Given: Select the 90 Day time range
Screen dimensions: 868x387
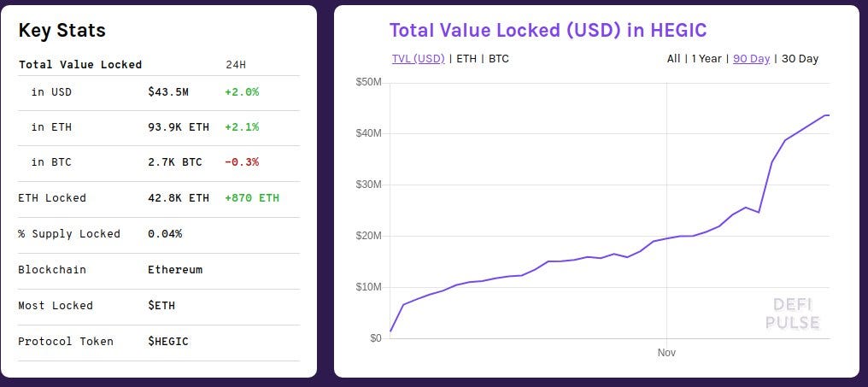Looking at the screenshot, I should click(751, 58).
